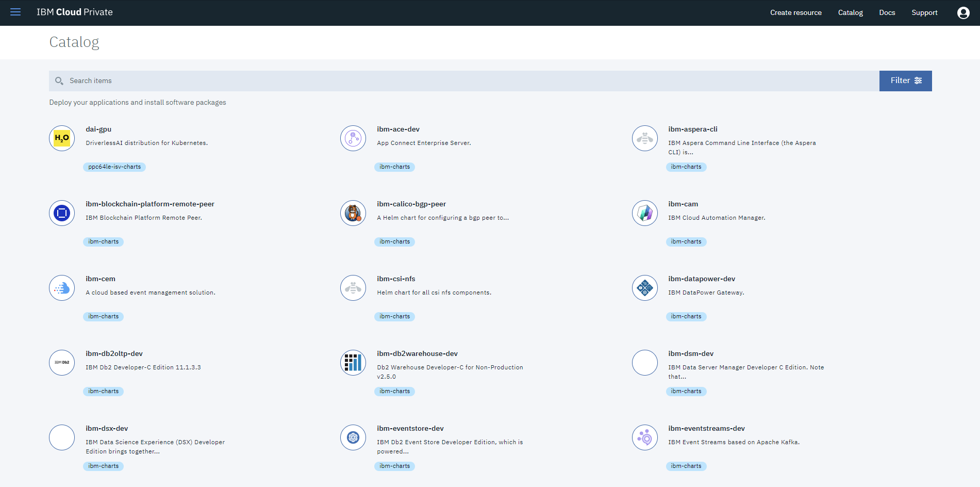Click the ibm-cam chart icon

point(645,213)
